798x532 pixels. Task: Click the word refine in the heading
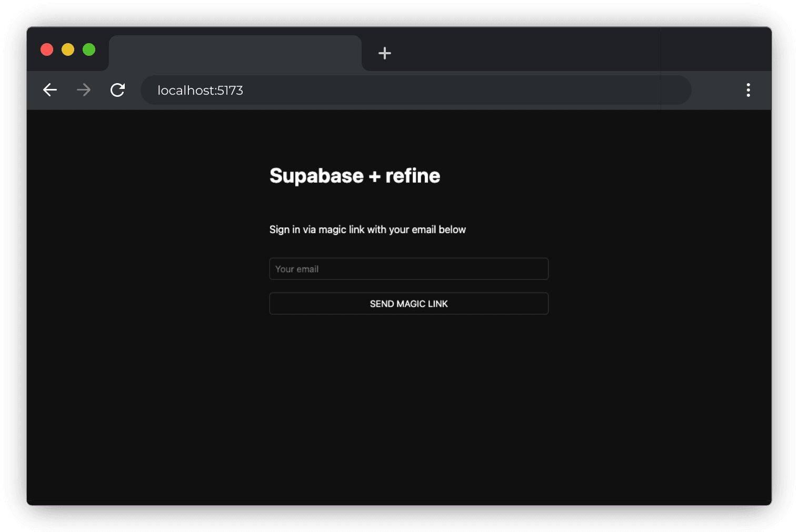pyautogui.click(x=413, y=176)
